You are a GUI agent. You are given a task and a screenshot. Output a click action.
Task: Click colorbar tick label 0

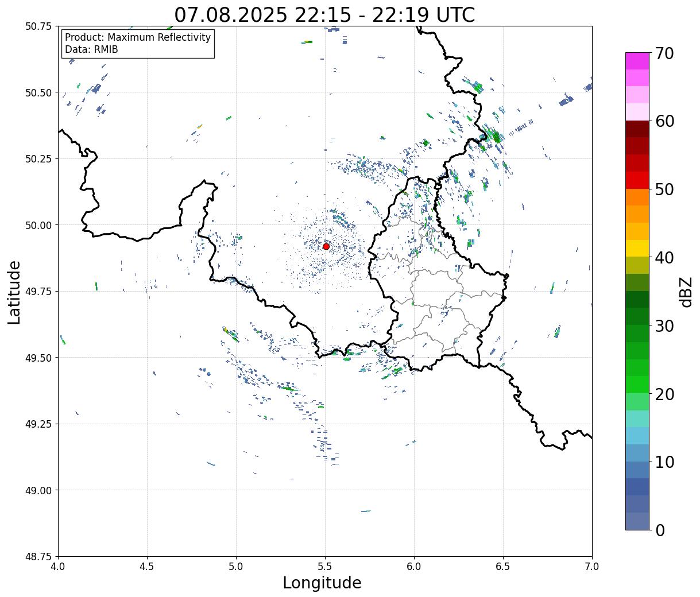click(x=660, y=530)
